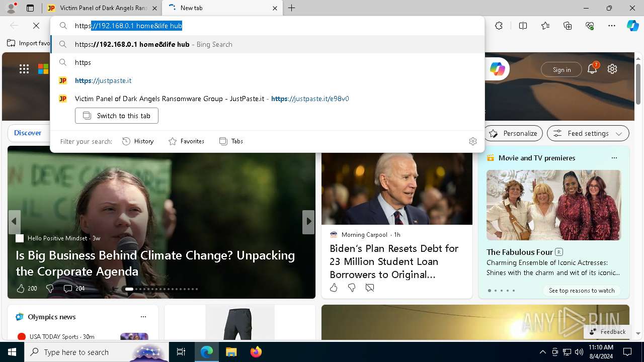Screen dimensions: 644x362
Task: Open the notification center
Action: (x=627, y=352)
